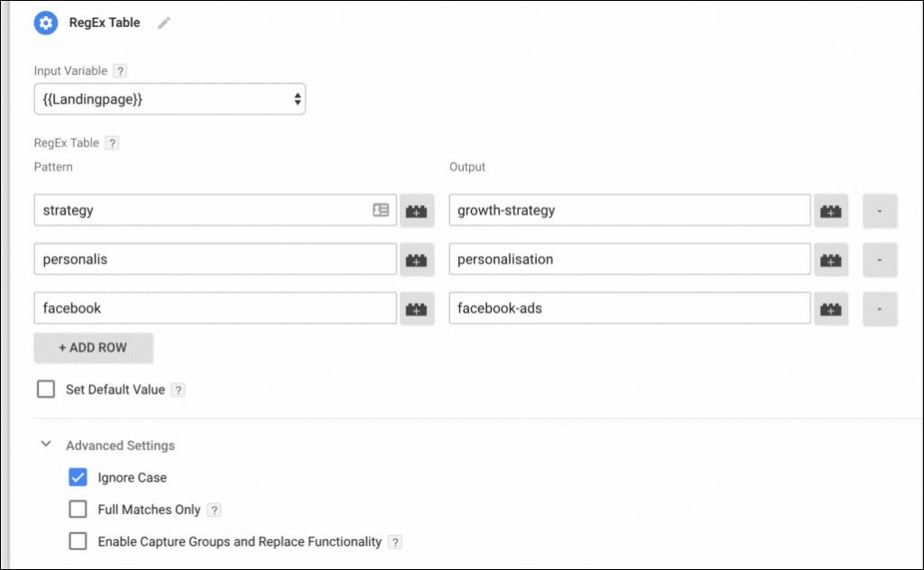Screen dimensions: 924x570
Task: Click the facebook-ads output field
Action: click(629, 308)
